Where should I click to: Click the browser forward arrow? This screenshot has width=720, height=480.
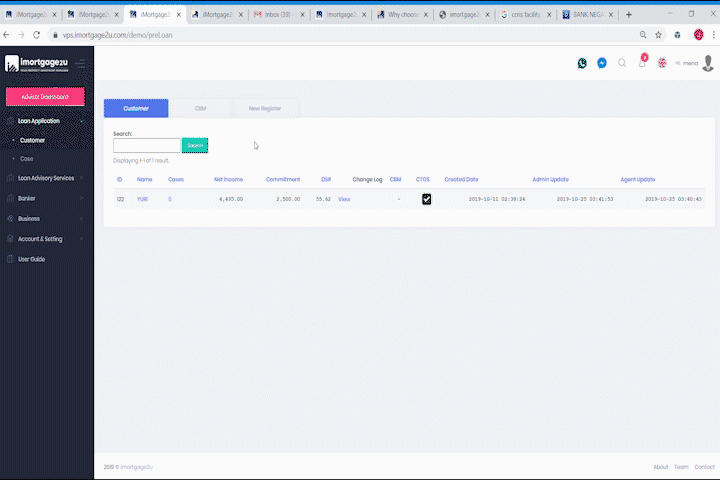coord(21,35)
